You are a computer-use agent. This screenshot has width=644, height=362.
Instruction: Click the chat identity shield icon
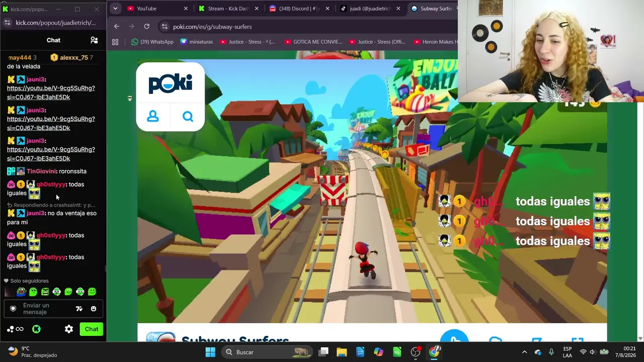click(13, 309)
